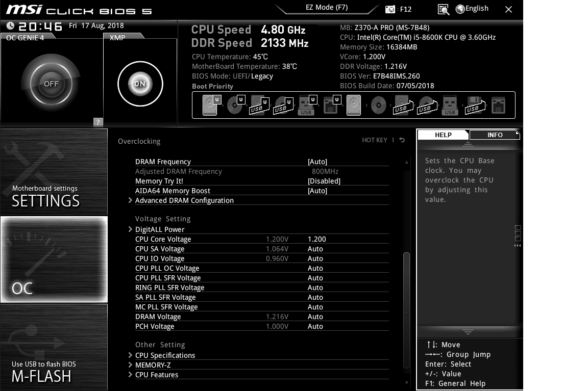Select the UEFI hard disk boot device icon
Screen dimensions: 588x391
(211, 105)
